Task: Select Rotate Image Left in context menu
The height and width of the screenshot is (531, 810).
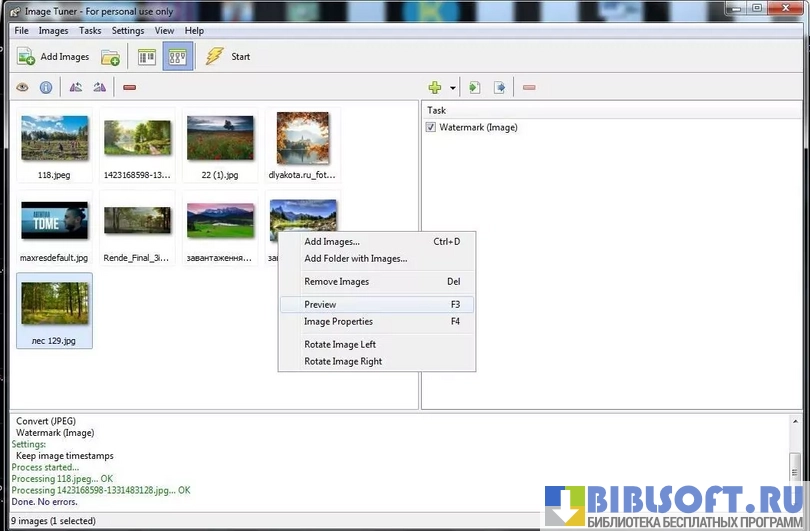Action: pos(340,345)
